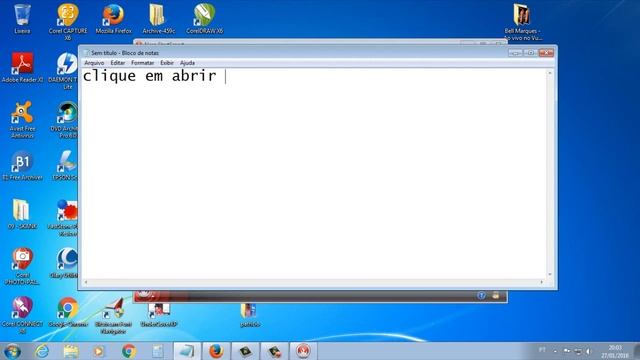
Task: Select the Mozilla Firefox desktop shortcut
Action: (x=113, y=19)
